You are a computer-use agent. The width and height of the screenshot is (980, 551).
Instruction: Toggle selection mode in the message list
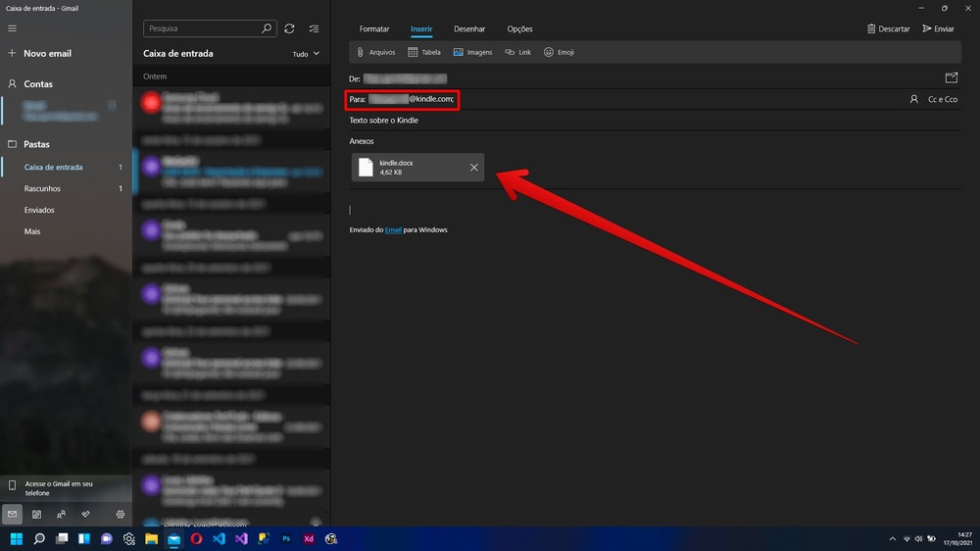pyautogui.click(x=314, y=29)
